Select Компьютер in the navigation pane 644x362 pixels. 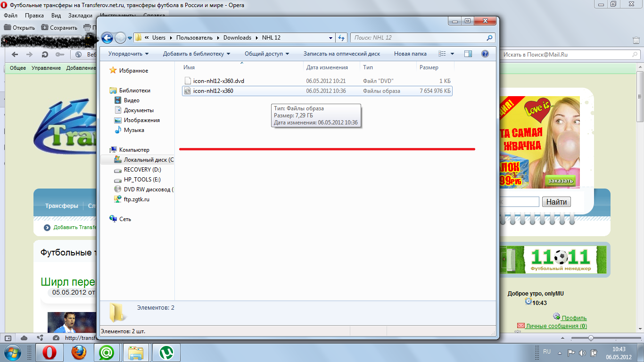tap(134, 150)
